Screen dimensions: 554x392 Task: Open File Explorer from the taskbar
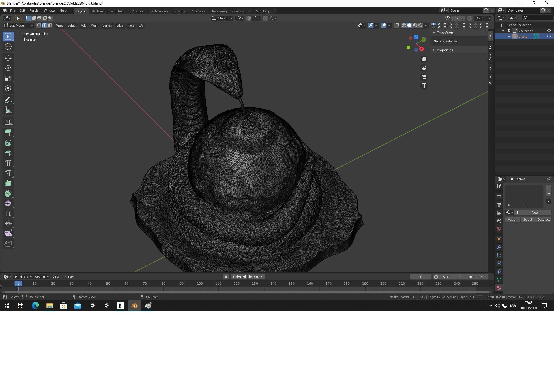pos(50,306)
